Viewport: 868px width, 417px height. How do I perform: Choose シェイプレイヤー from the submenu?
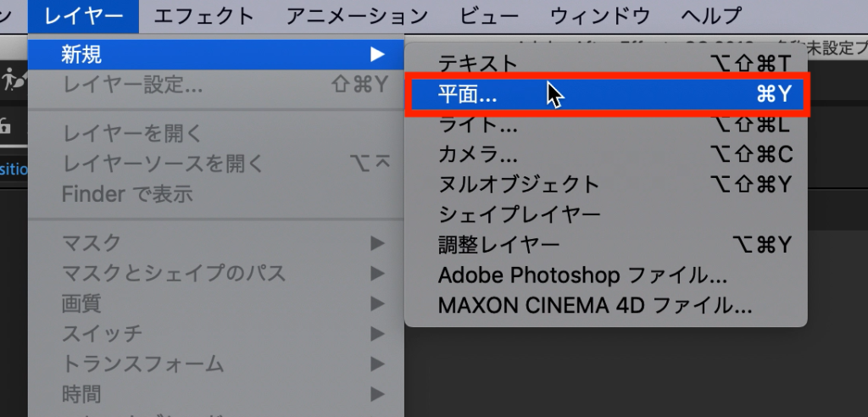[606, 214]
